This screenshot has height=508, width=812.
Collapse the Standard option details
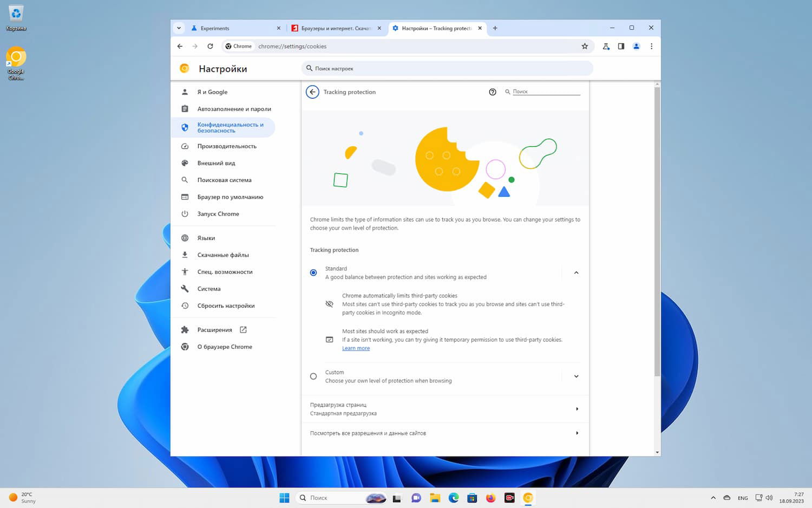(576, 273)
